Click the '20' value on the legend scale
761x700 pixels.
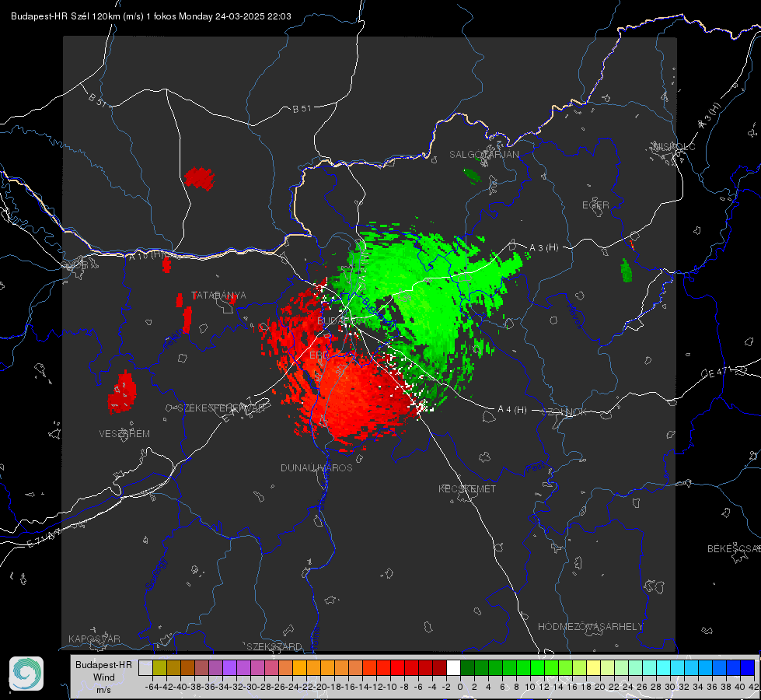coord(600,687)
